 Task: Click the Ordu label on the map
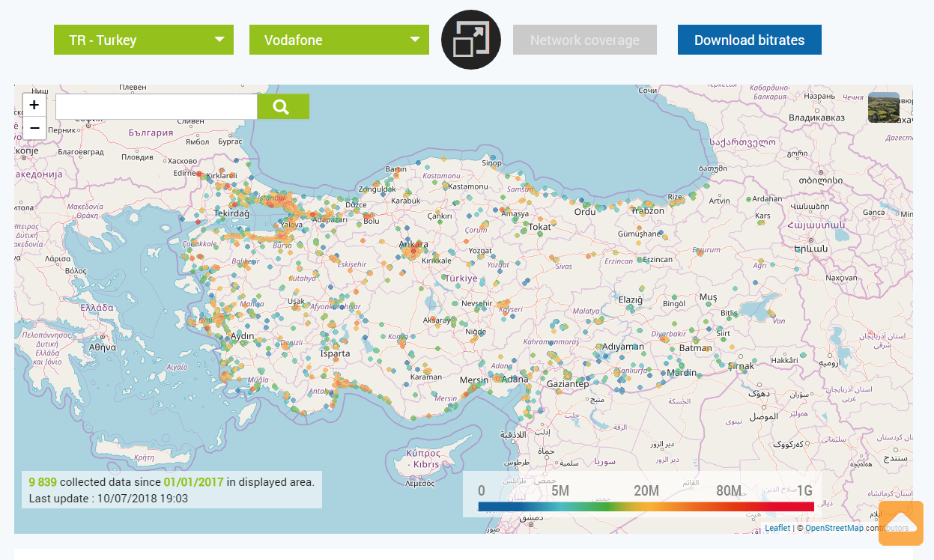(585, 211)
